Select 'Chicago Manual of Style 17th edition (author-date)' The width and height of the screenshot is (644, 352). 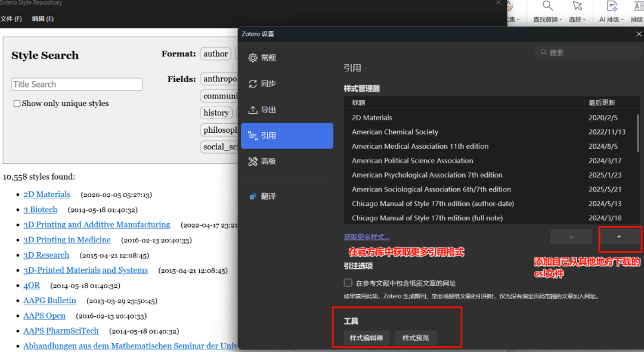pyautogui.click(x=490, y=204)
